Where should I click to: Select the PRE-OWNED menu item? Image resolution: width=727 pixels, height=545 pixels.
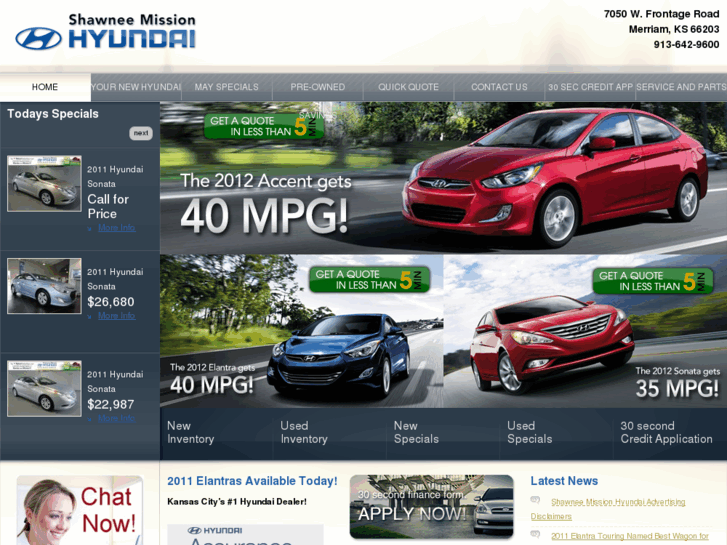tap(318, 87)
